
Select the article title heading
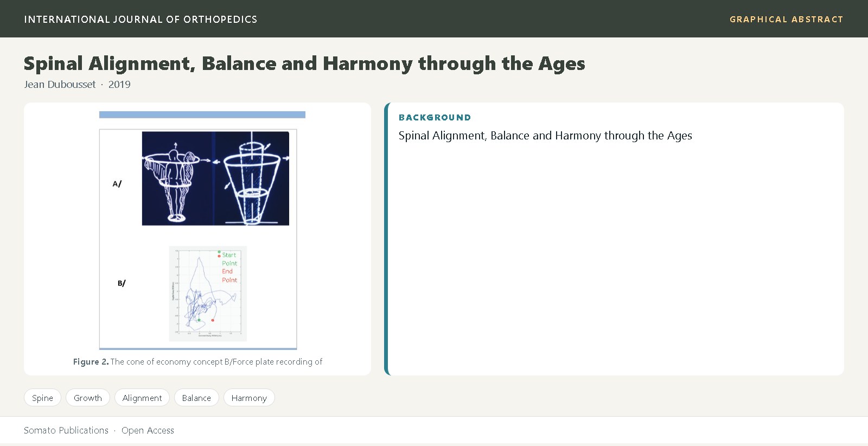click(304, 63)
